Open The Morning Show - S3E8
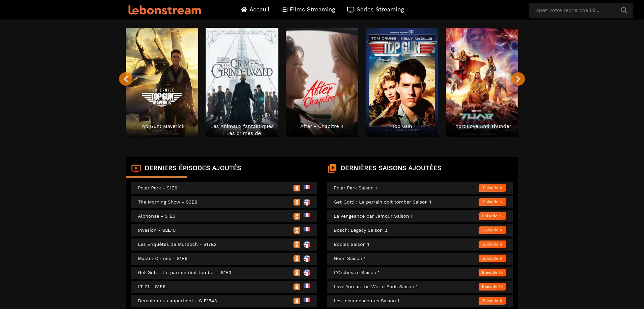The width and height of the screenshot is (644, 309). tap(224, 202)
